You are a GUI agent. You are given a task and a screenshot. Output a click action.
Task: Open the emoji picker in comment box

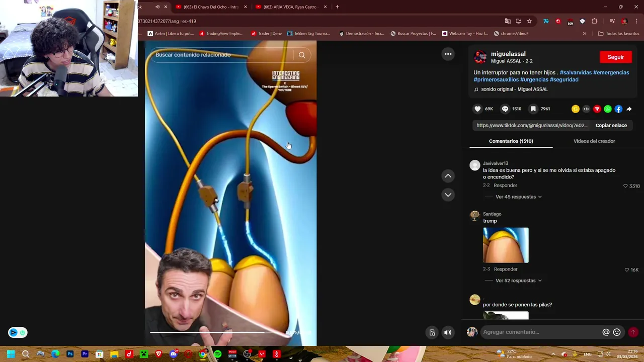click(617, 332)
